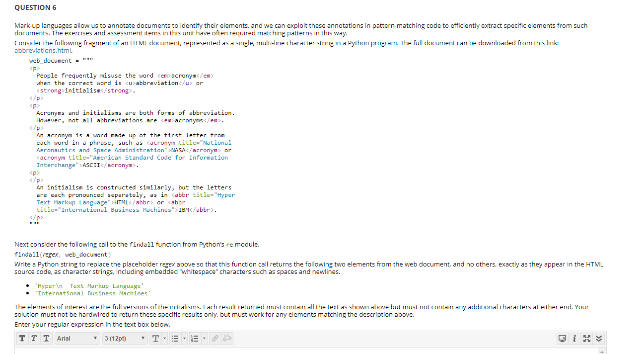Toggle fullscreen mode for the editor
The width and height of the screenshot is (644, 354).
(x=587, y=338)
